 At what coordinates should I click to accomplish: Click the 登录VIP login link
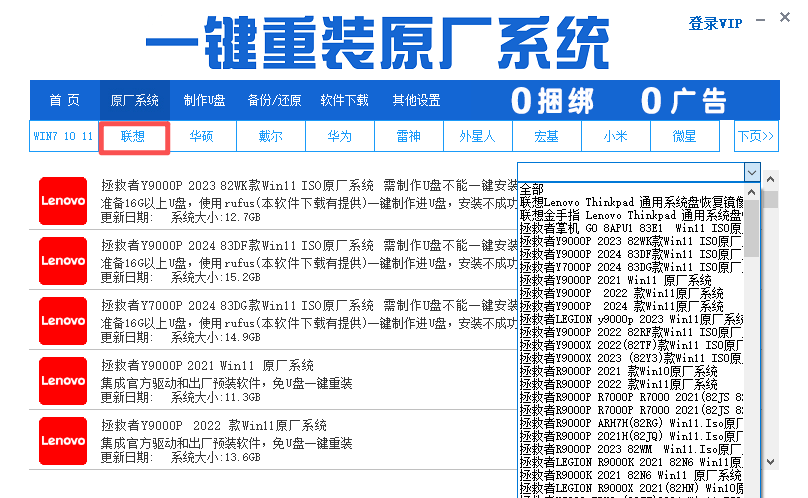click(715, 23)
